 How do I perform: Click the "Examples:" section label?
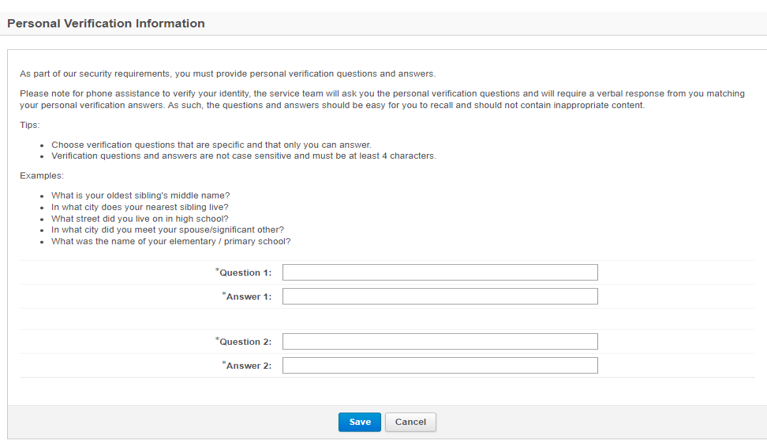tap(41, 175)
